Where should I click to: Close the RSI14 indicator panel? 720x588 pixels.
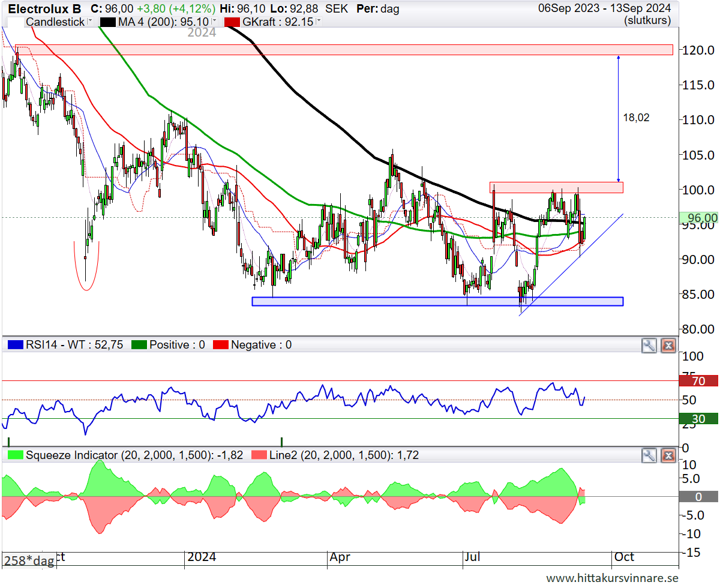[x=668, y=345]
